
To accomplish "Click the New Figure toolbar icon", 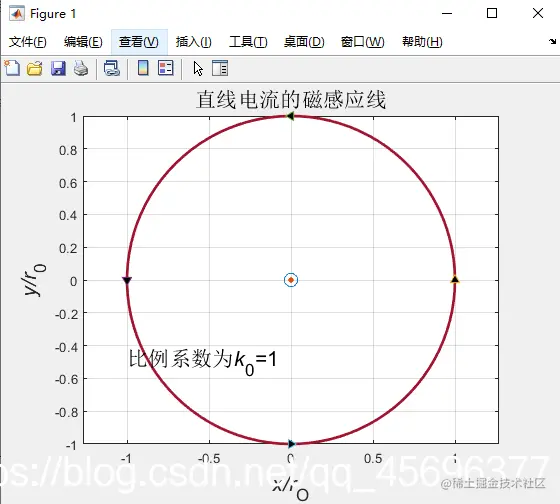I will [12, 68].
